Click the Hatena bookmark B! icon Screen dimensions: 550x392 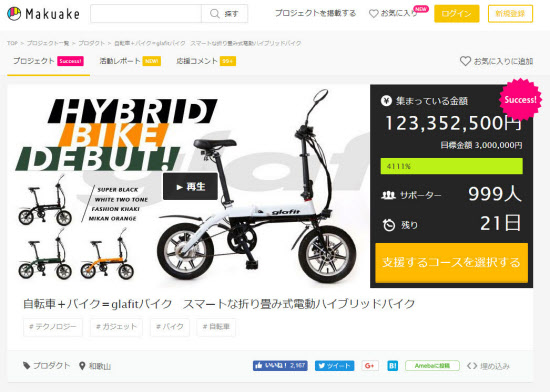(393, 366)
